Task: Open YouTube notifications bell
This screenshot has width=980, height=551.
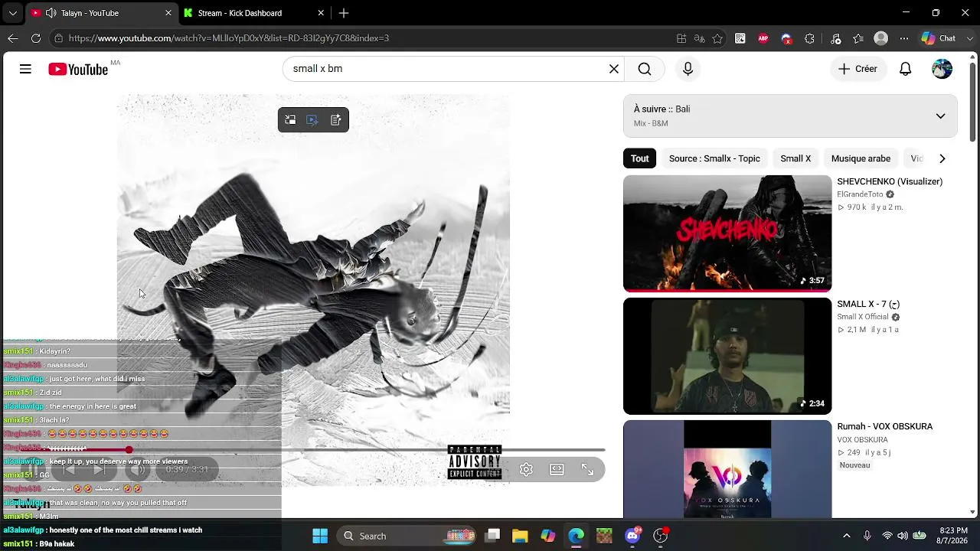Action: pos(905,69)
